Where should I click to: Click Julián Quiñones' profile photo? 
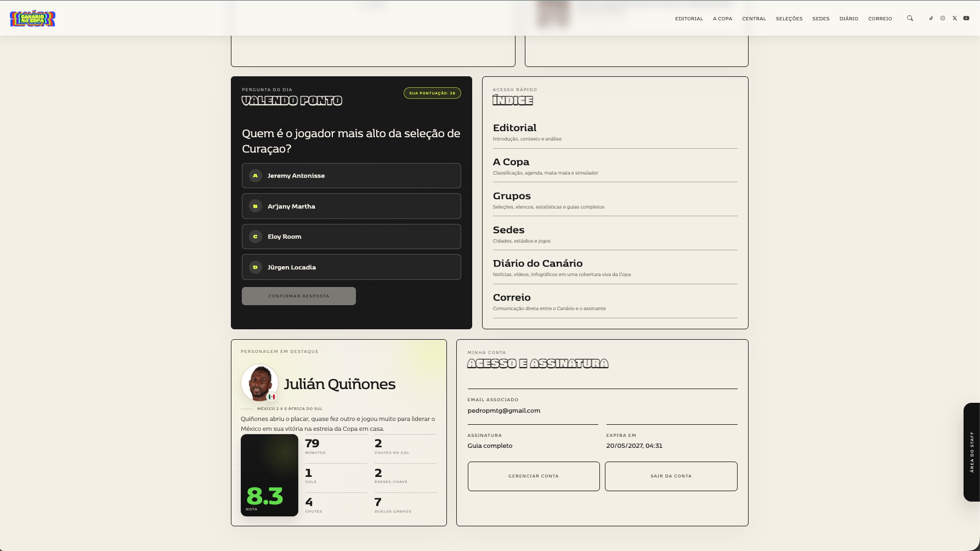tap(259, 383)
